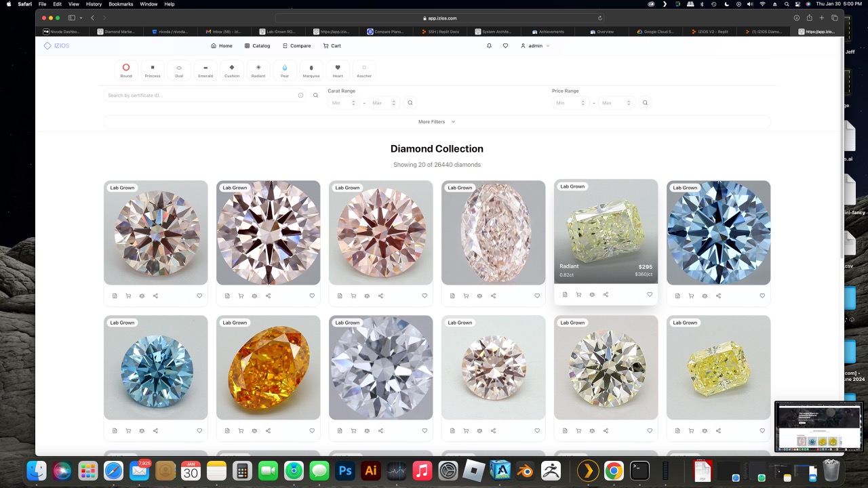This screenshot has height=488, width=868.
Task: Filter diamonds by Emerald shape
Action: pyautogui.click(x=205, y=70)
